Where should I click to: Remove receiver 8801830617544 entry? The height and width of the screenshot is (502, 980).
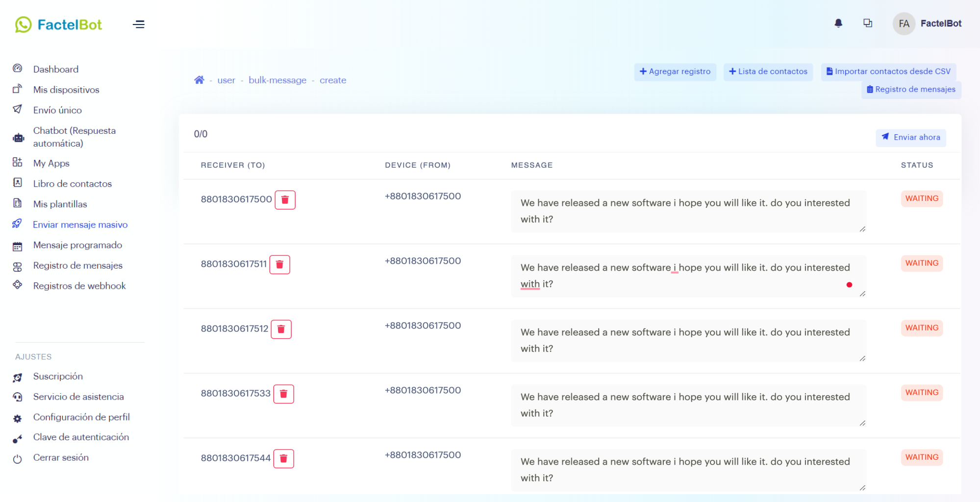pyautogui.click(x=283, y=458)
